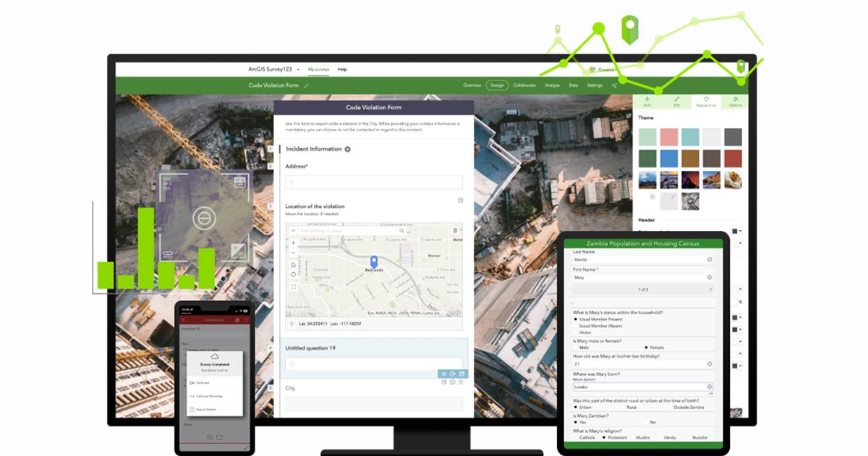Select the Visitor radio option
The width and height of the screenshot is (868, 456).
click(x=576, y=332)
